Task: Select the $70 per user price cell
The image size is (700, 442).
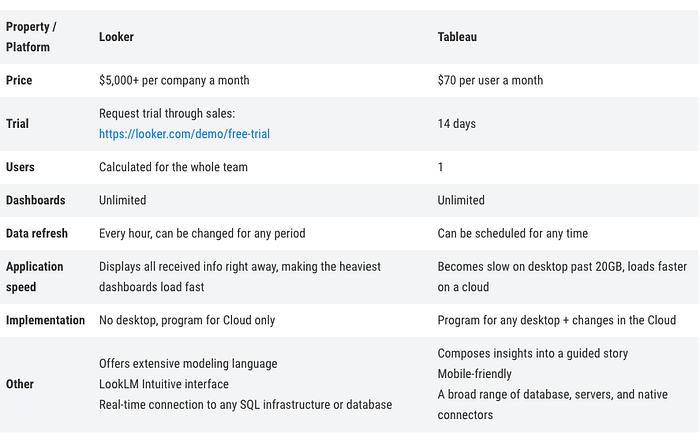Action: (490, 80)
